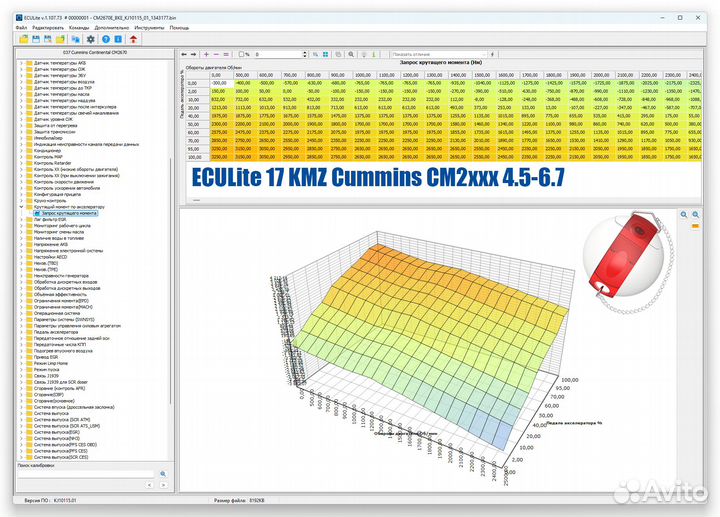Click the value stepper arrows in map toolbar
Screen dimensions: 720x517
coord(305,54)
